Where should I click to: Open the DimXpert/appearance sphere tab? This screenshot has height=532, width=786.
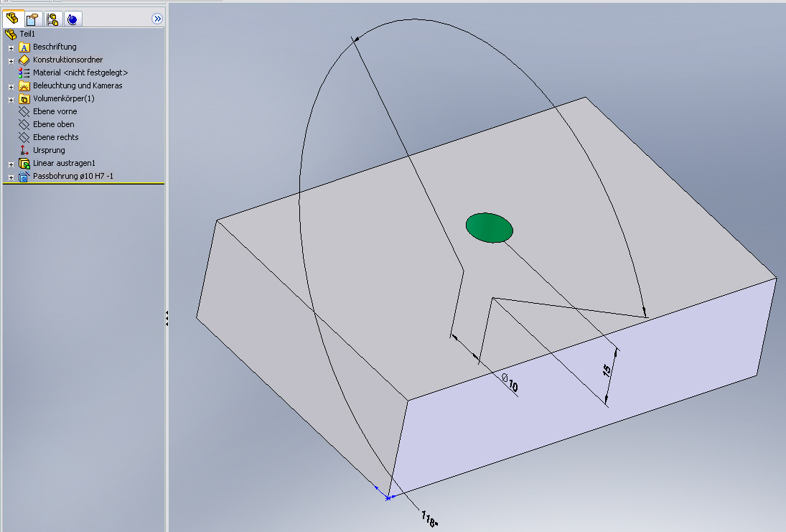(72, 19)
